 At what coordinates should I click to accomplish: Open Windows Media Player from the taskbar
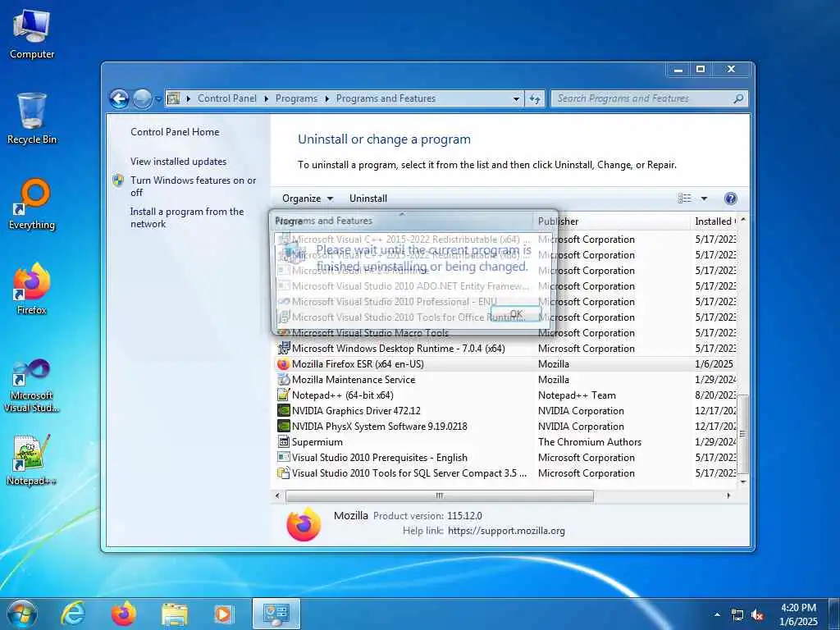(223, 614)
